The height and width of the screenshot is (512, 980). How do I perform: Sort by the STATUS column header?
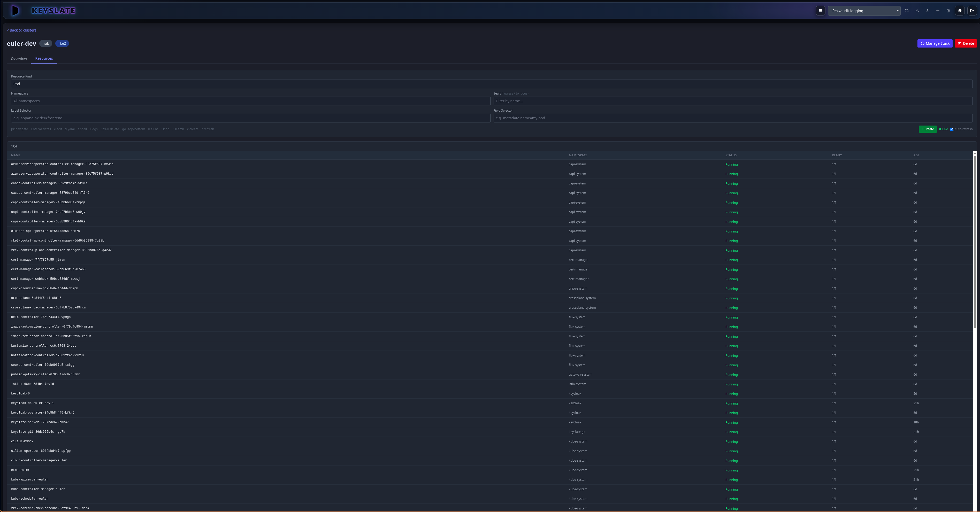731,155
